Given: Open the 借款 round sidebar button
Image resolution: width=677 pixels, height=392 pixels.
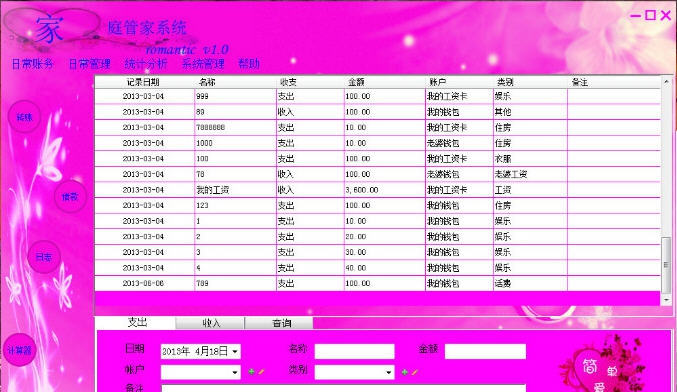Looking at the screenshot, I should 70,197.
